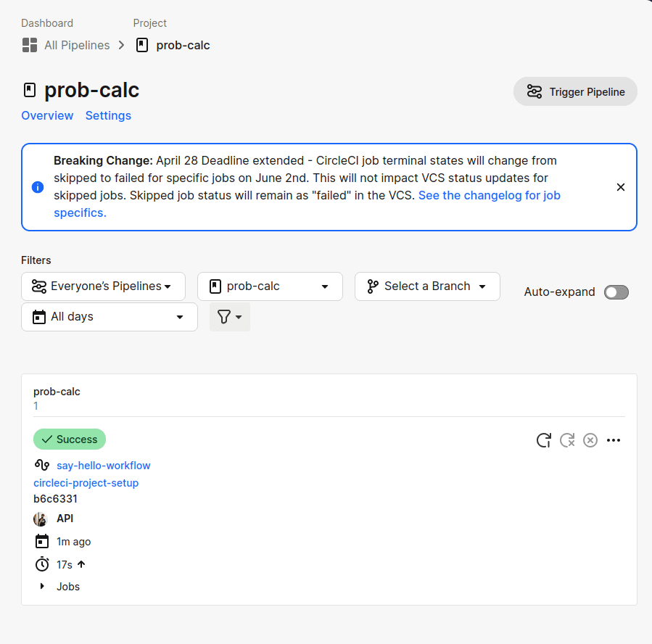The height and width of the screenshot is (644, 652).
Task: Click the rerun workflow icon
Action: click(x=544, y=440)
